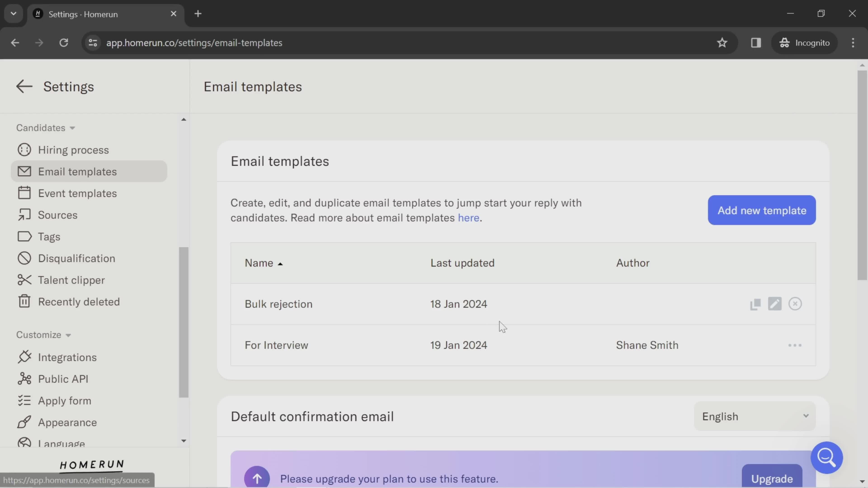This screenshot has width=868, height=488.
Task: Bookmark this page with star icon
Action: click(x=722, y=43)
